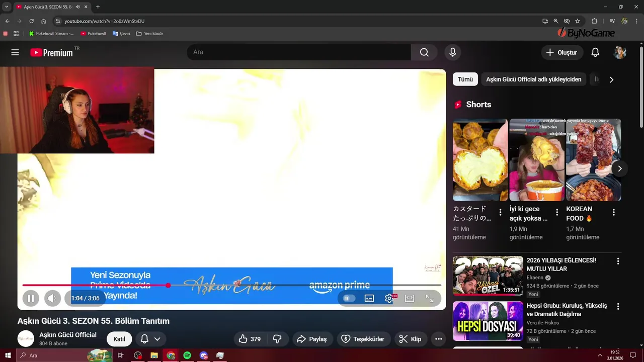
Task: Open Aşkın Gücü Official channel name link
Action: (68, 335)
